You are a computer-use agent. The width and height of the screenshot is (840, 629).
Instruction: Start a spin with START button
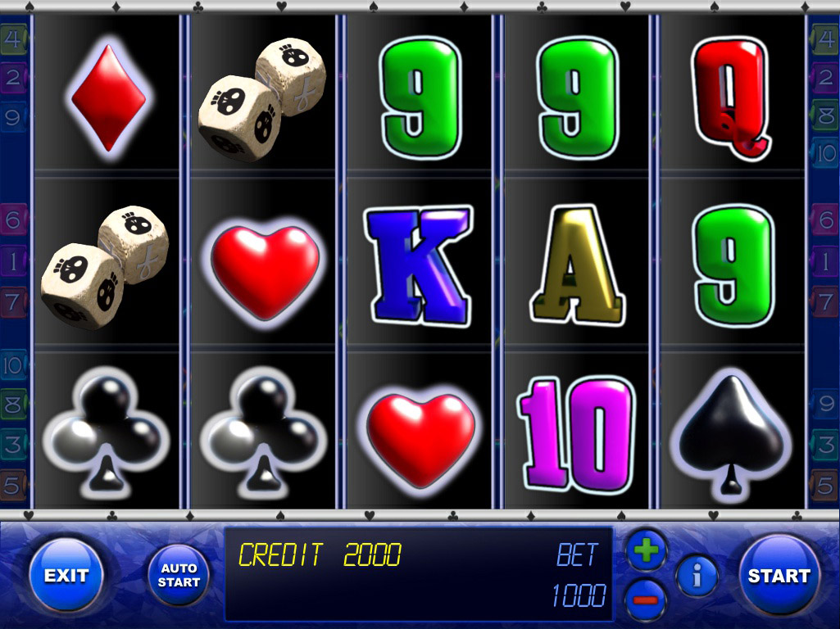779,576
